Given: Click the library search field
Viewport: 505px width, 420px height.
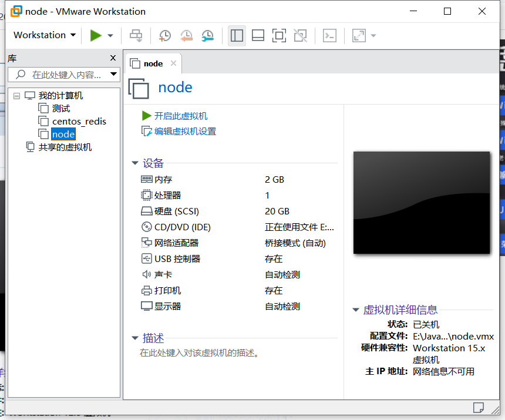Looking at the screenshot, I should pos(63,75).
